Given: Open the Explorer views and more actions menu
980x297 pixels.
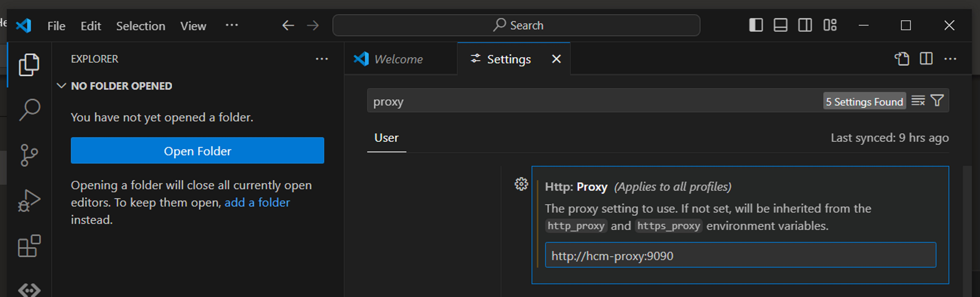Looking at the screenshot, I should pos(321,59).
